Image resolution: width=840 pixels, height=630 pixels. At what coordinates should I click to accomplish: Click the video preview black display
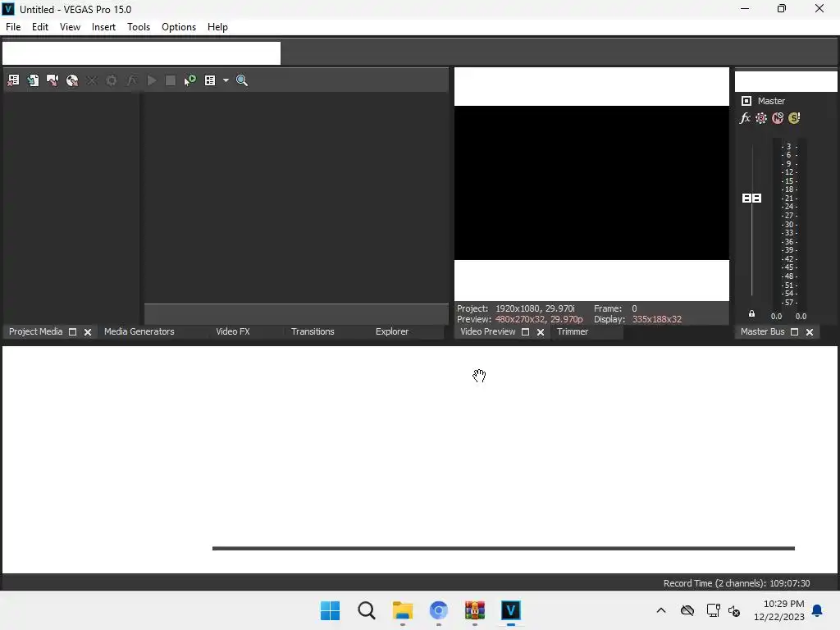(x=591, y=183)
